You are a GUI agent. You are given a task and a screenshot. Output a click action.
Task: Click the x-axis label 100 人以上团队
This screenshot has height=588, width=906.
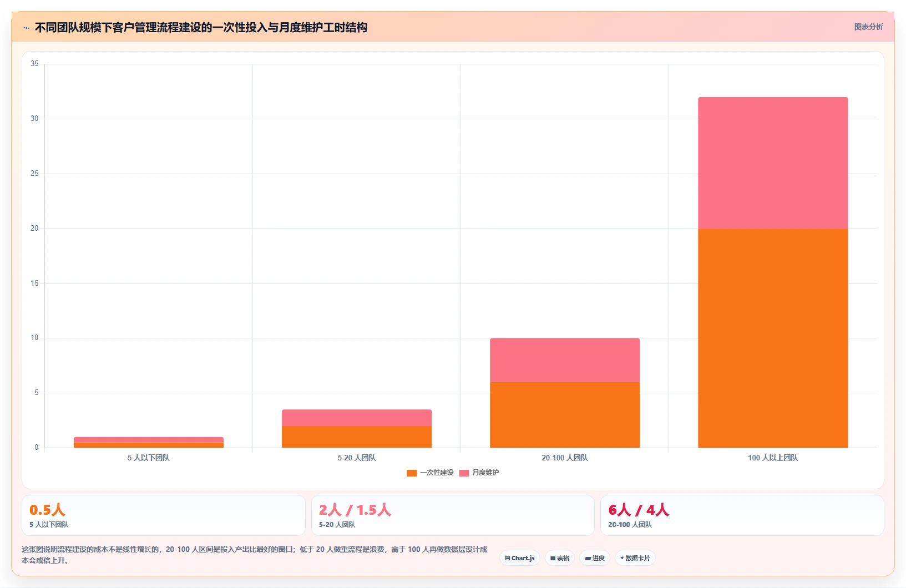coord(773,458)
